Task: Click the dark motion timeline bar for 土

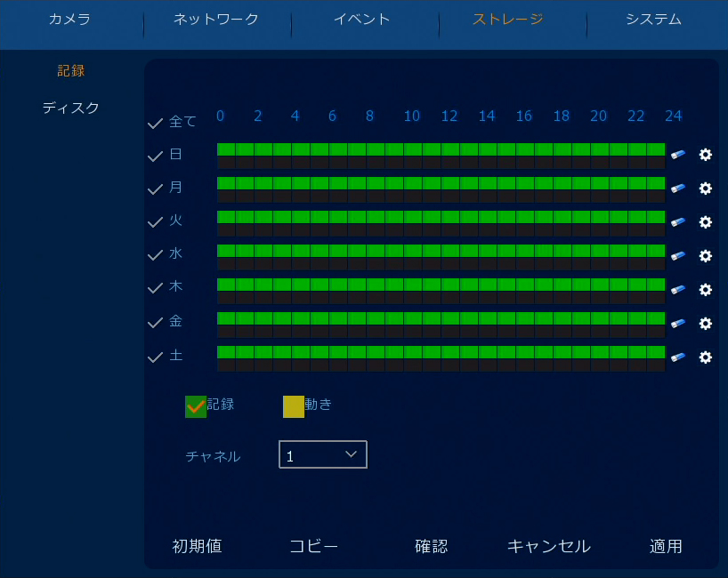Action: (441, 365)
